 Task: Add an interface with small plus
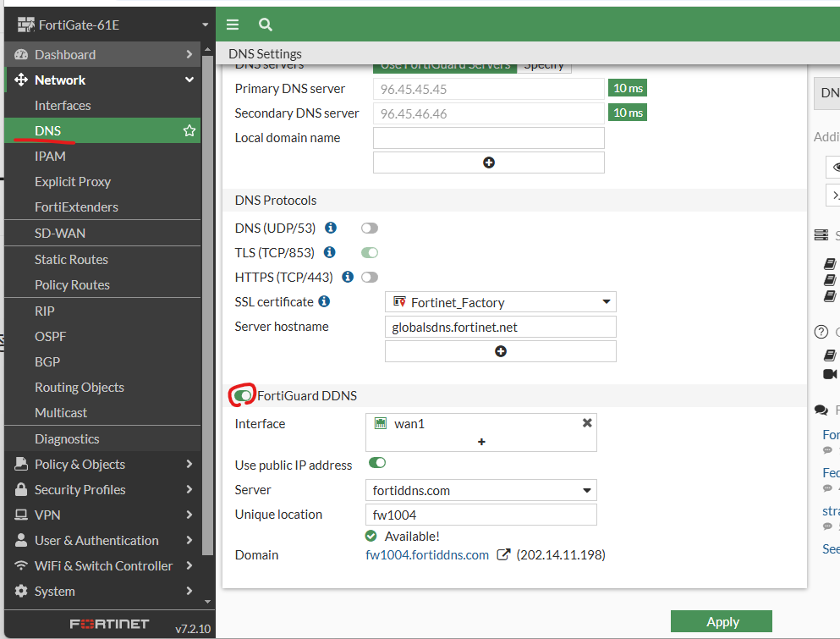[481, 442]
